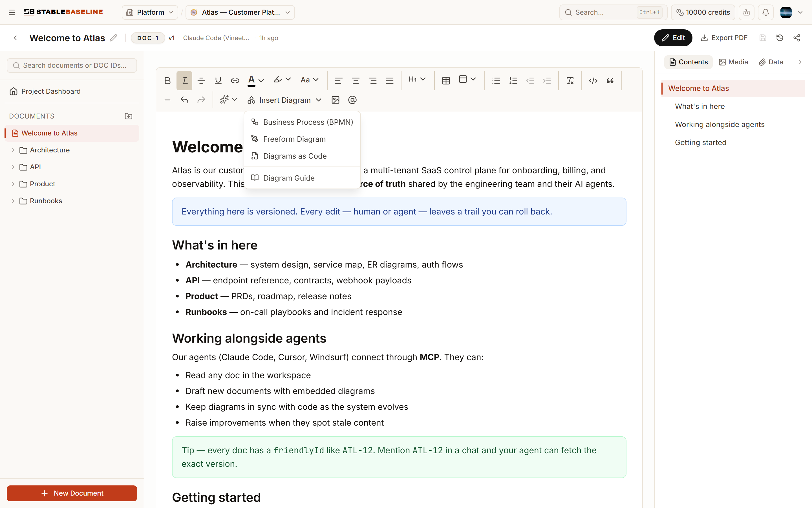Insert an image from the toolbar
This screenshot has height=508, width=812.
(x=336, y=100)
